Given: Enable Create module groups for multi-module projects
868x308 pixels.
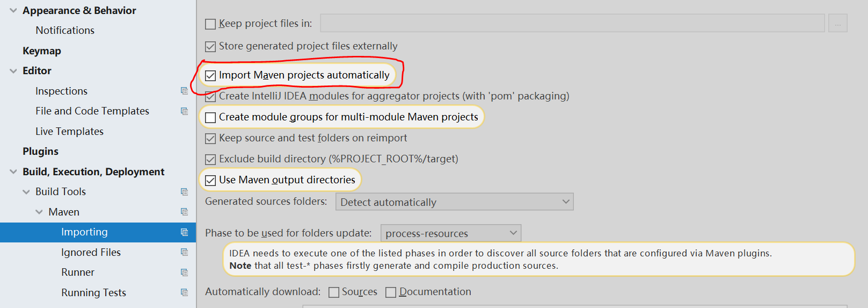Looking at the screenshot, I should coord(210,118).
